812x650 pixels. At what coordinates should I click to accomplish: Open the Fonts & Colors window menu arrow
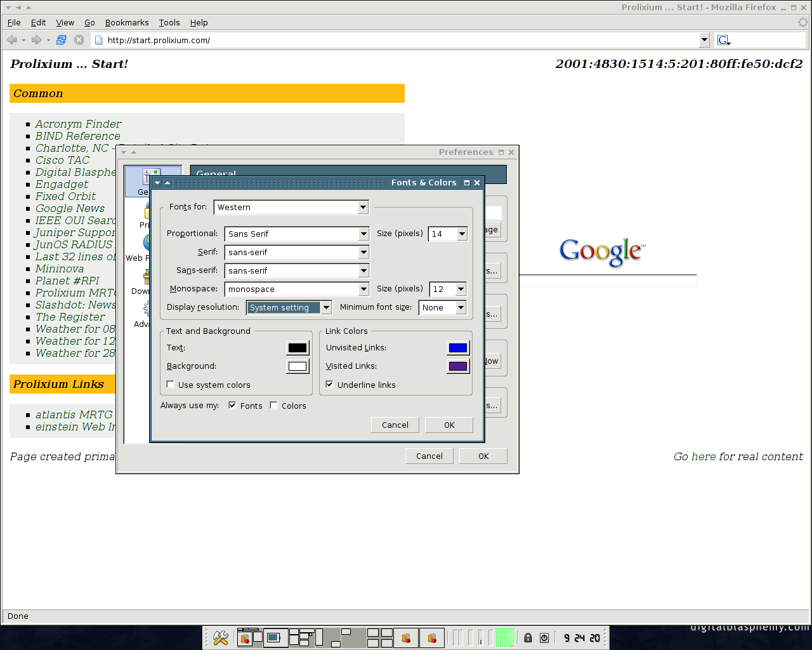coord(157,183)
